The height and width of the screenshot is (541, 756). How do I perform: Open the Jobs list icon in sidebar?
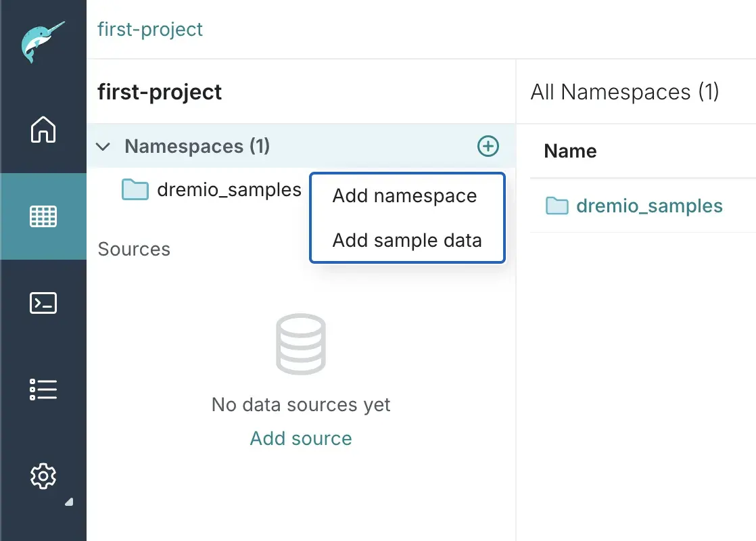coord(43,389)
